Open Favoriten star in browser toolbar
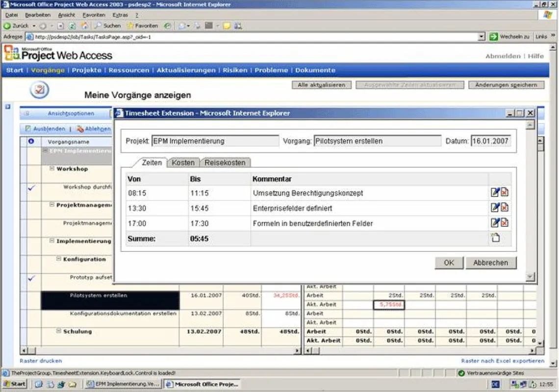Image resolution: width=559 pixels, height=392 pixels. click(x=130, y=25)
